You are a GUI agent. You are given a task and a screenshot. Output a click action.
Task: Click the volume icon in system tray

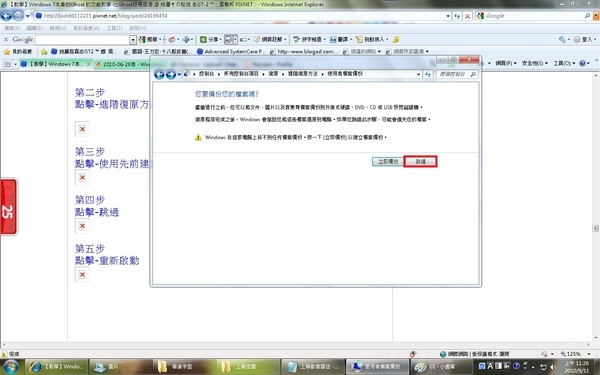point(553,367)
